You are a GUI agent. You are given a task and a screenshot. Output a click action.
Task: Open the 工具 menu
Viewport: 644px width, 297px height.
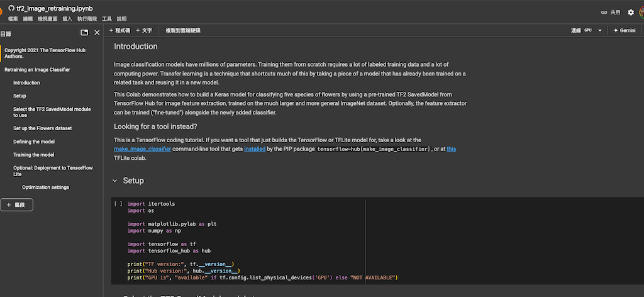107,19
